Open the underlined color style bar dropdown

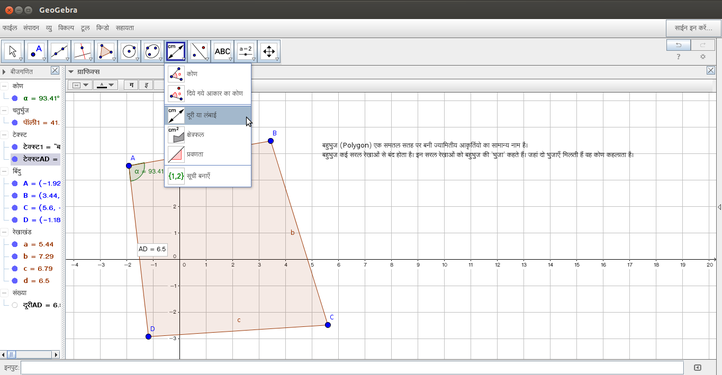click(x=105, y=85)
